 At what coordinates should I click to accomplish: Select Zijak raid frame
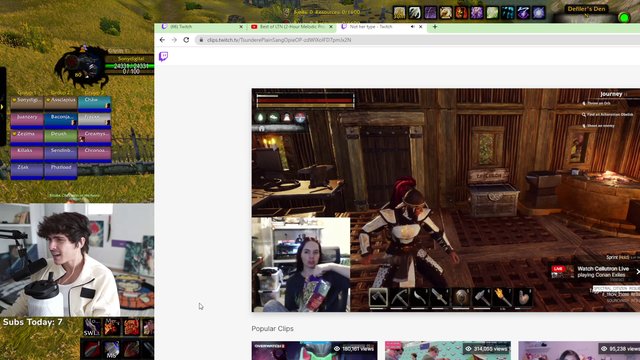click(27, 171)
